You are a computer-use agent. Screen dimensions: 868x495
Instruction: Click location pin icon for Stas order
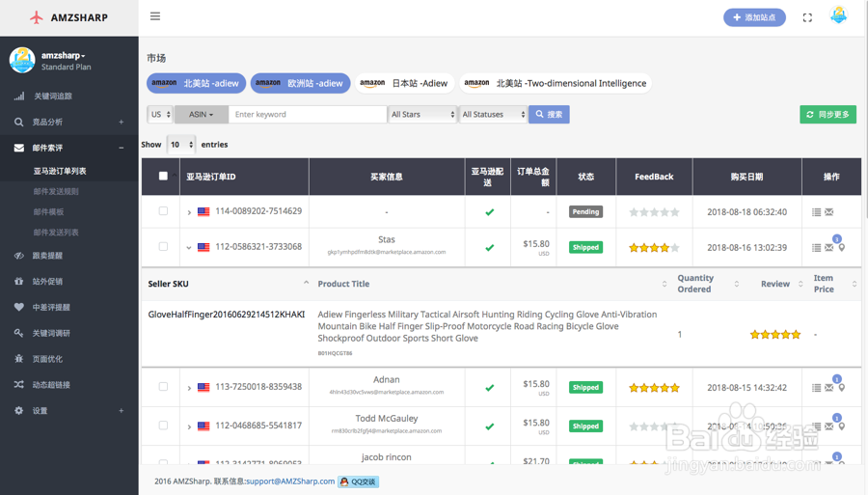[841, 247]
